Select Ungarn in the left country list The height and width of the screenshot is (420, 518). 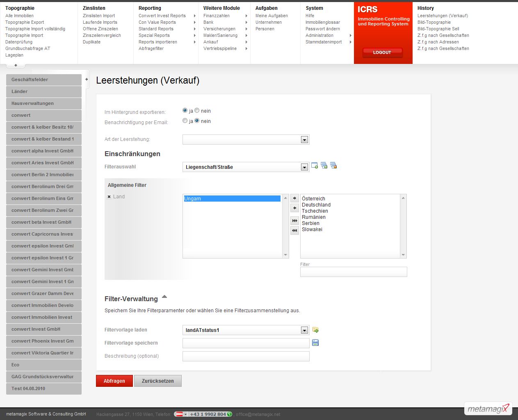coord(232,199)
